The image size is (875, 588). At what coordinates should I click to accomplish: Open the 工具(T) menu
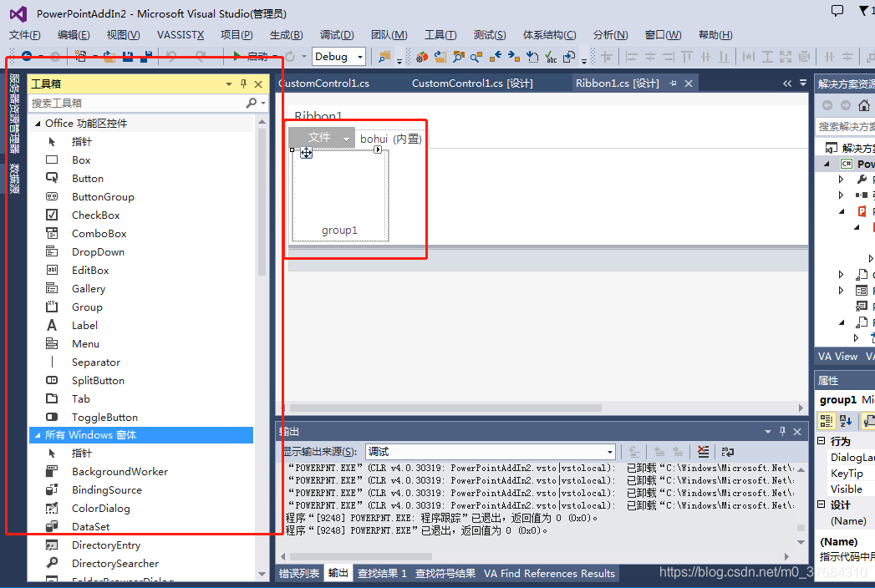pos(440,34)
